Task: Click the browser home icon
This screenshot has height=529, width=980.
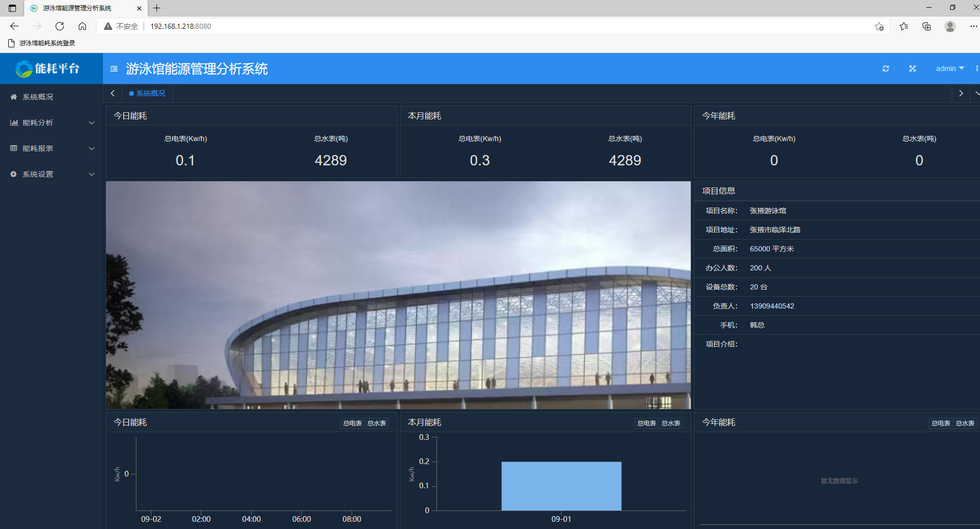Action: pyautogui.click(x=82, y=26)
